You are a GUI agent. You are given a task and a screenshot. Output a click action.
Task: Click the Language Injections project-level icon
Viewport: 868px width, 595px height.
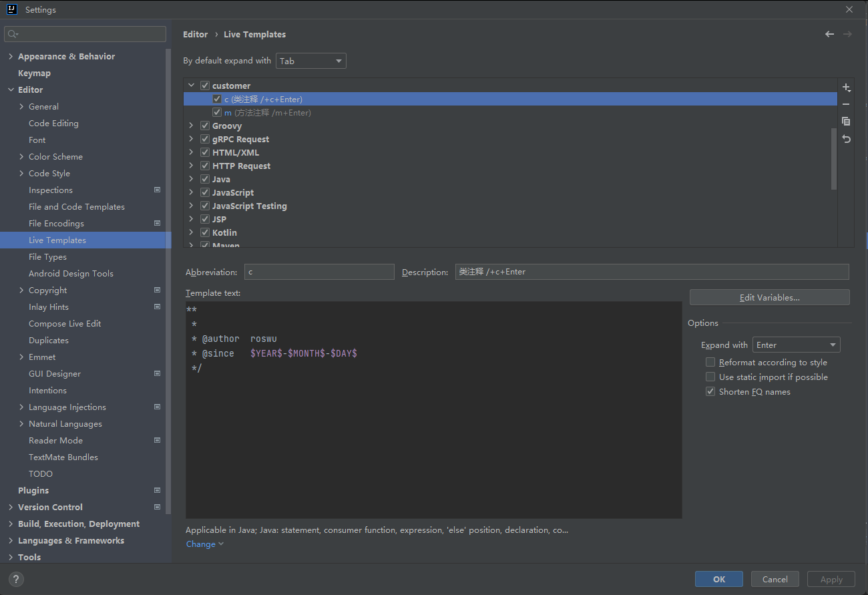tap(158, 407)
